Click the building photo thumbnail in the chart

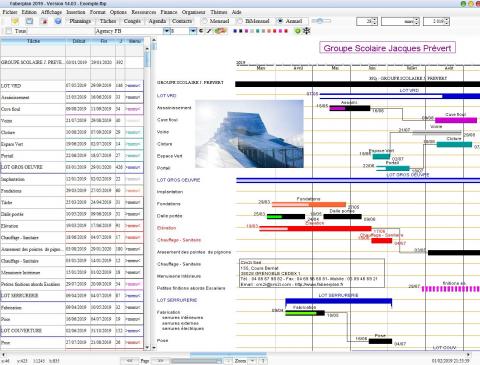pos(249,134)
